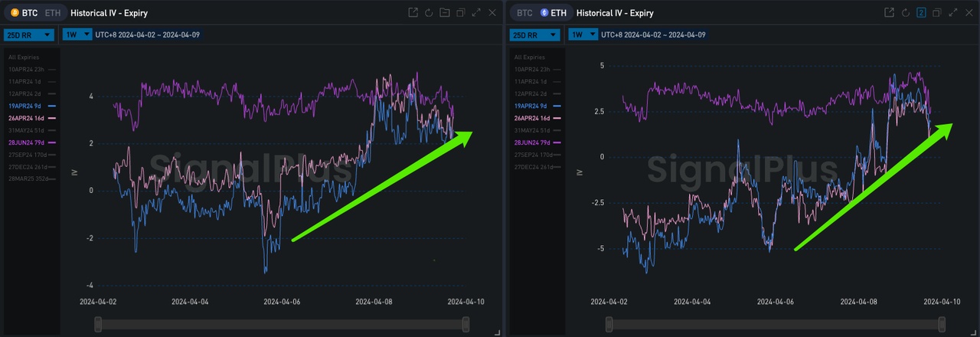Screen dimensions: 980x337
Task: Click export icon in BTC panel
Action: point(413,13)
